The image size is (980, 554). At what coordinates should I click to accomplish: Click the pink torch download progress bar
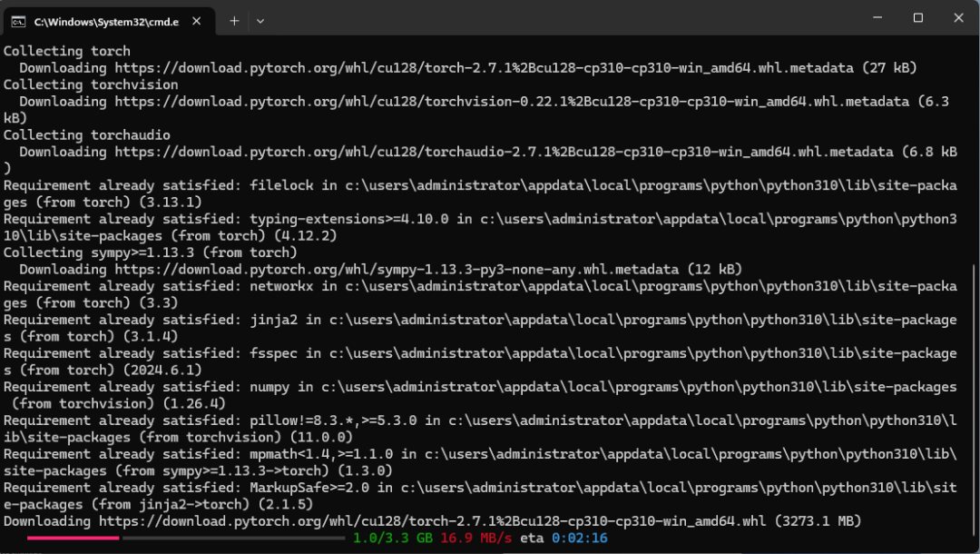73,538
